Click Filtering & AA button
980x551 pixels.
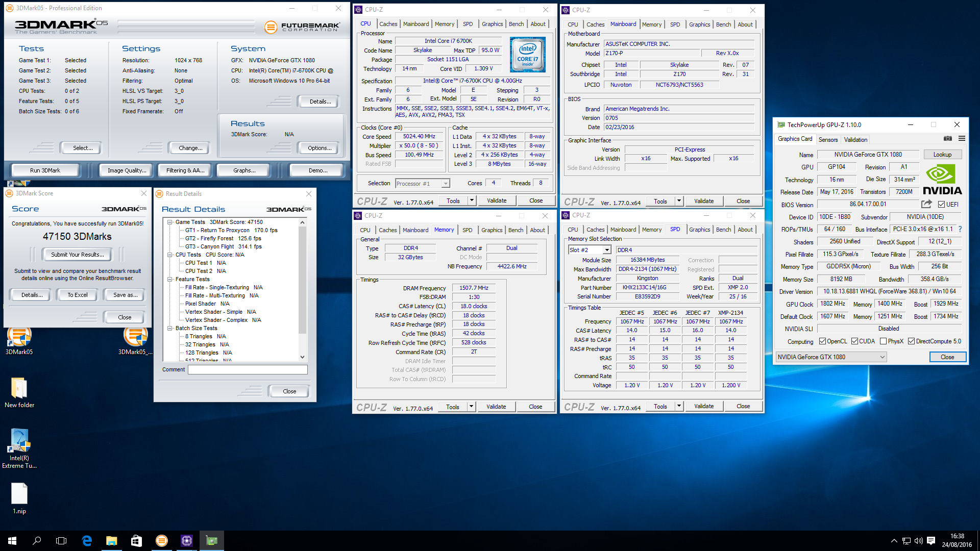click(x=185, y=170)
